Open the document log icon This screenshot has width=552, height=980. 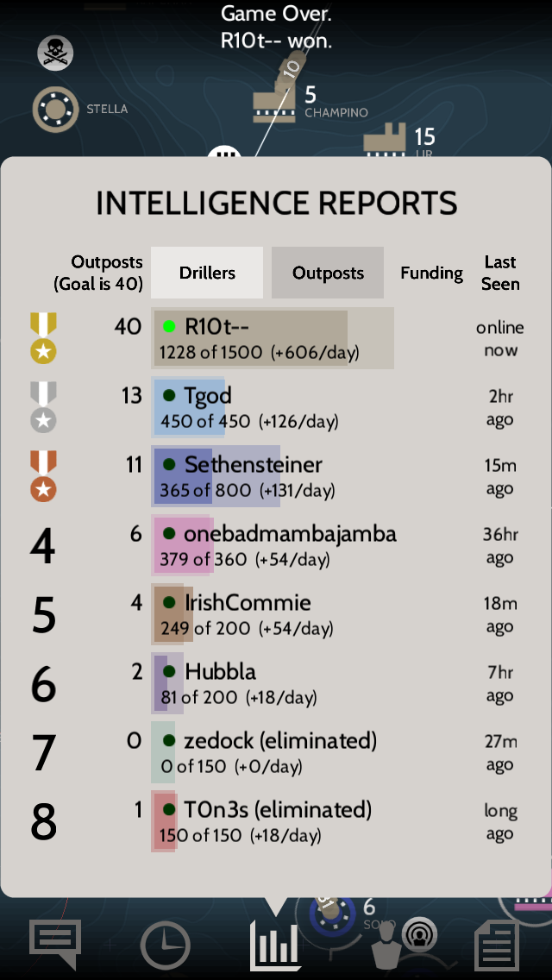pyautogui.click(x=497, y=945)
